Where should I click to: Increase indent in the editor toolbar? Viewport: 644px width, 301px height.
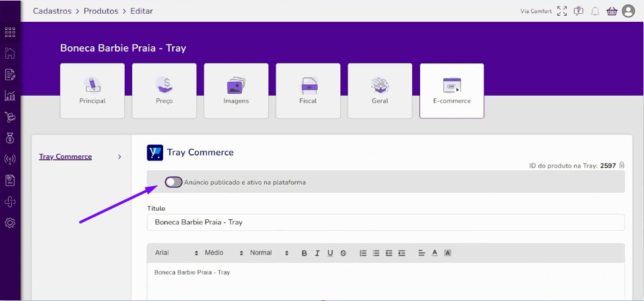(x=402, y=253)
